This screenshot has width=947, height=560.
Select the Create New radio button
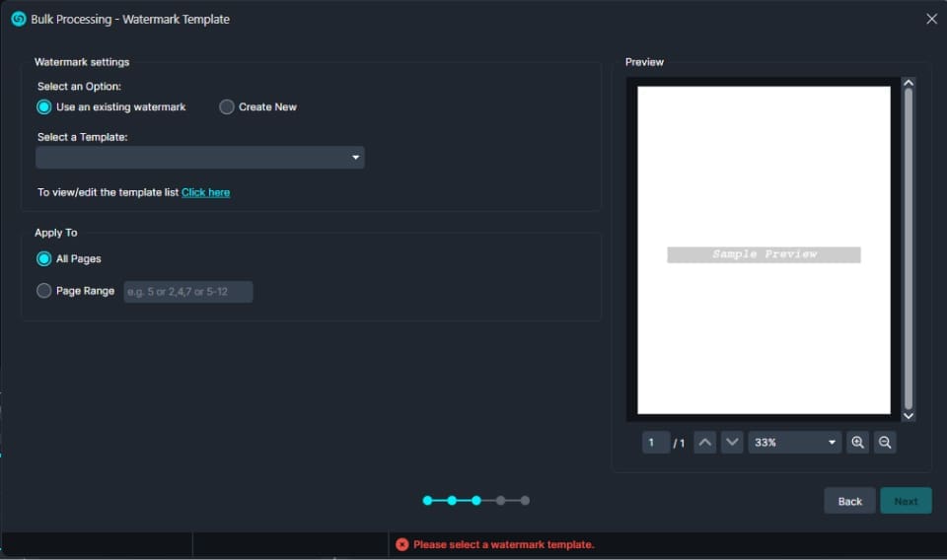[x=227, y=106]
